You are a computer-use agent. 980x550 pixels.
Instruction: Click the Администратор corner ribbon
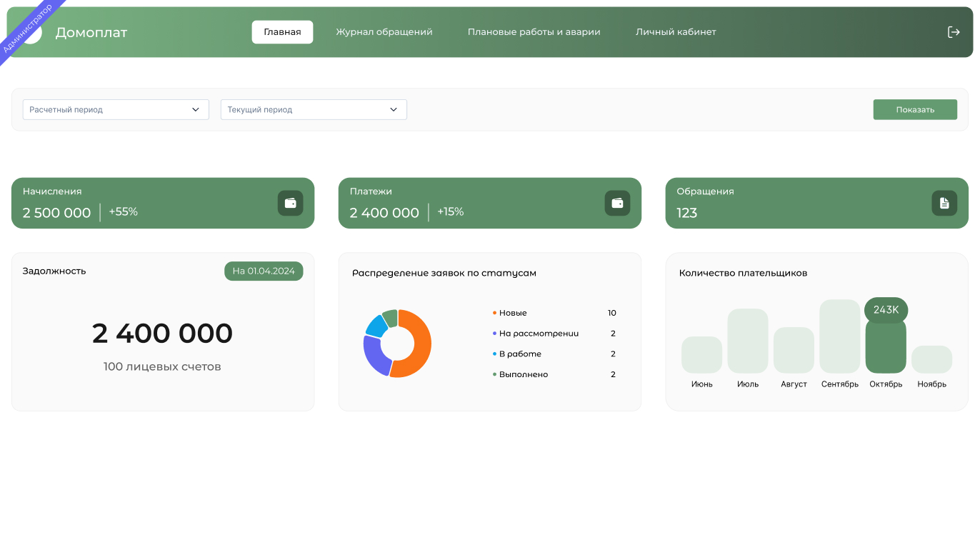pos(27,29)
